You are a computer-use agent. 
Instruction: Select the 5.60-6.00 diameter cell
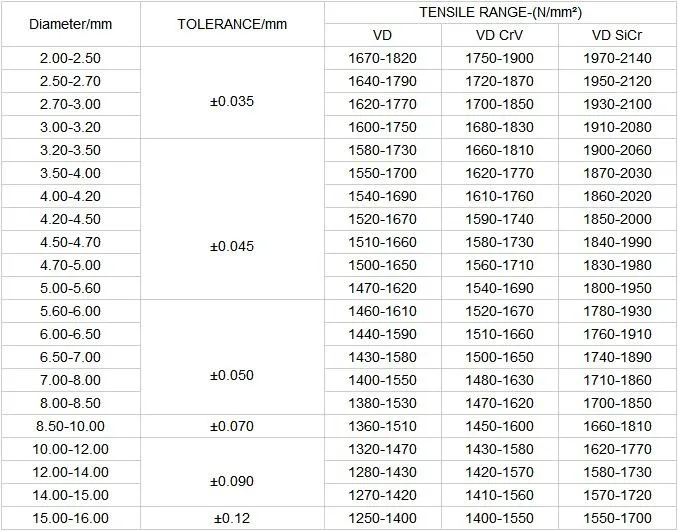tap(69, 311)
